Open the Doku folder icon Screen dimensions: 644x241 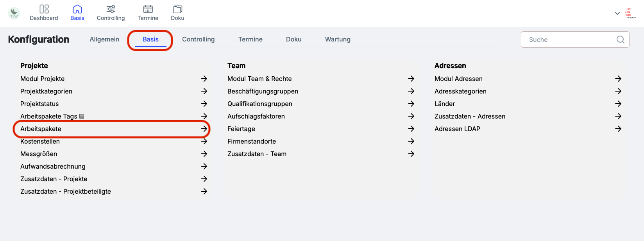click(177, 9)
